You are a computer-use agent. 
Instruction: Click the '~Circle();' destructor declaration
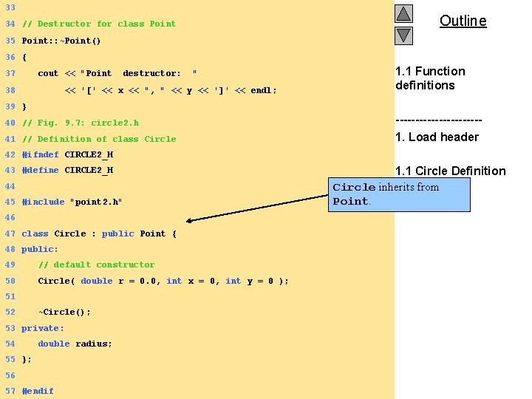pos(64,312)
